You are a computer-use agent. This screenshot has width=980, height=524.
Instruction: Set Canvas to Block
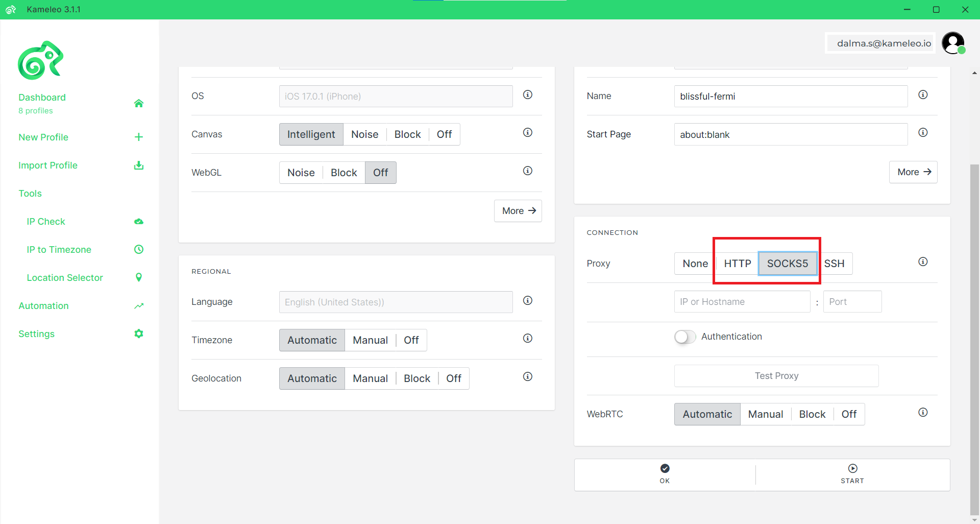click(407, 134)
